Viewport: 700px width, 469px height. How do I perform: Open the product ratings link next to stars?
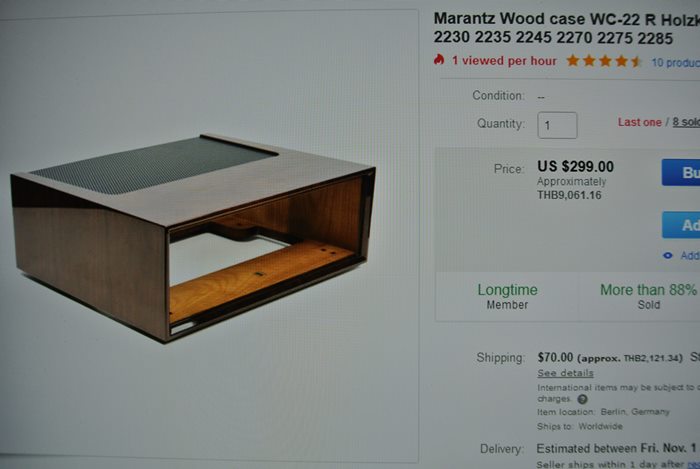tap(675, 62)
